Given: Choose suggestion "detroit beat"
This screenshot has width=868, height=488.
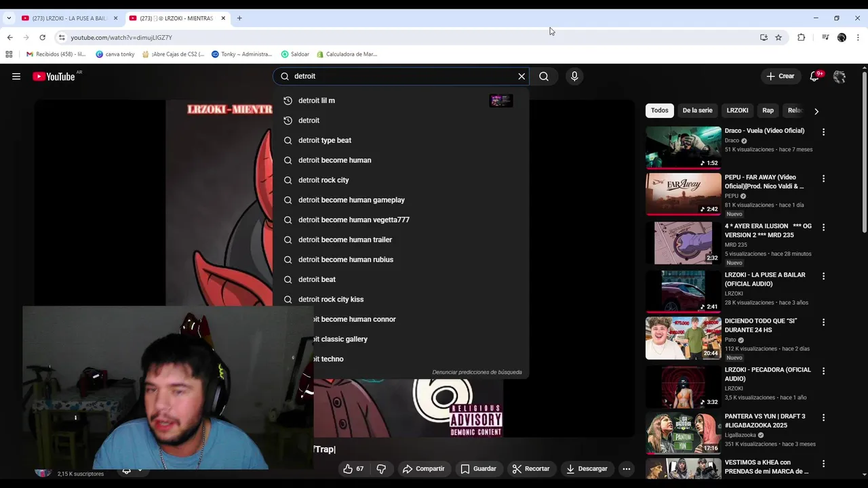Looking at the screenshot, I should (400, 279).
